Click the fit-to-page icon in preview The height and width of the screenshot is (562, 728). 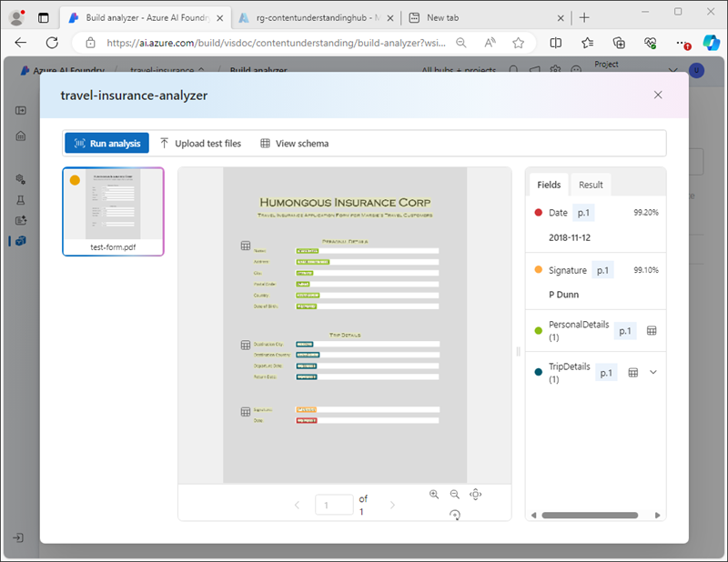(x=475, y=494)
